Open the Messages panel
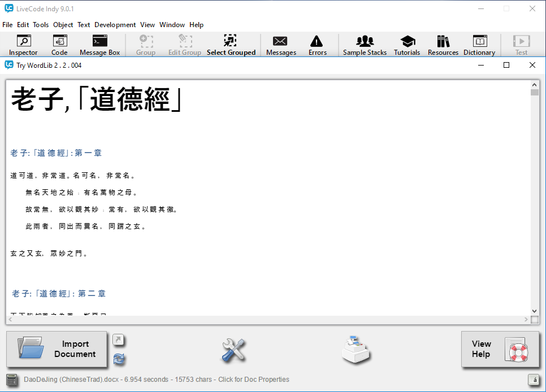The image size is (546, 392). (281, 45)
